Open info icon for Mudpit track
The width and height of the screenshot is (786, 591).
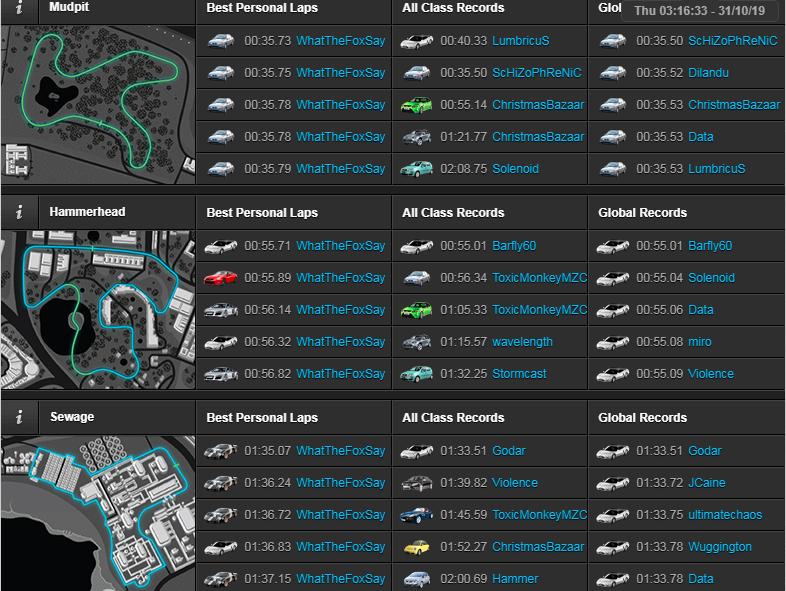pyautogui.click(x=19, y=9)
